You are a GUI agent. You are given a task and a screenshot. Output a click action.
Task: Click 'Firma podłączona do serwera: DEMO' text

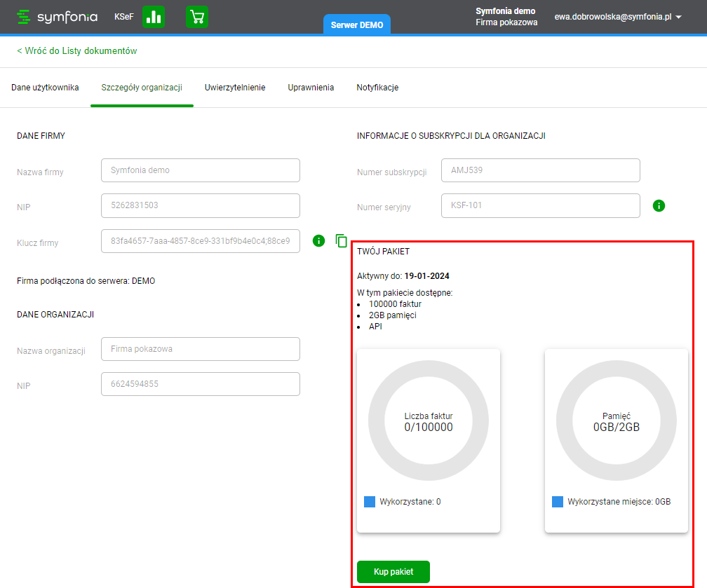(x=86, y=281)
